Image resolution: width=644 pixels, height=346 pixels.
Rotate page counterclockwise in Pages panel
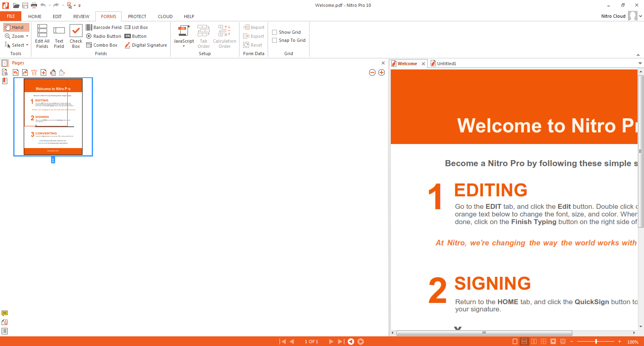click(16, 72)
